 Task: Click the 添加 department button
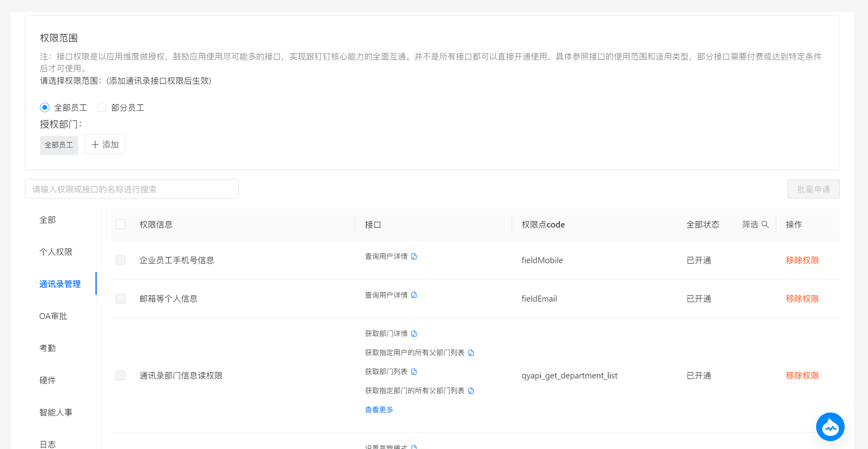tap(105, 144)
